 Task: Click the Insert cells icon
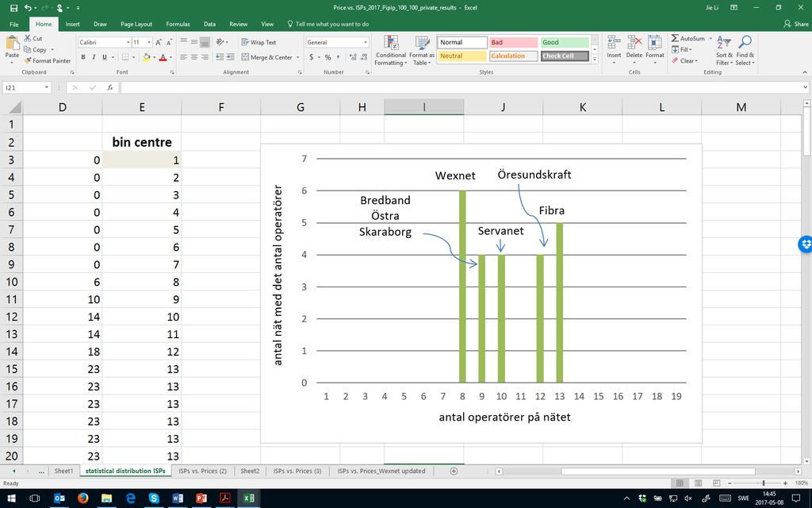[614, 43]
